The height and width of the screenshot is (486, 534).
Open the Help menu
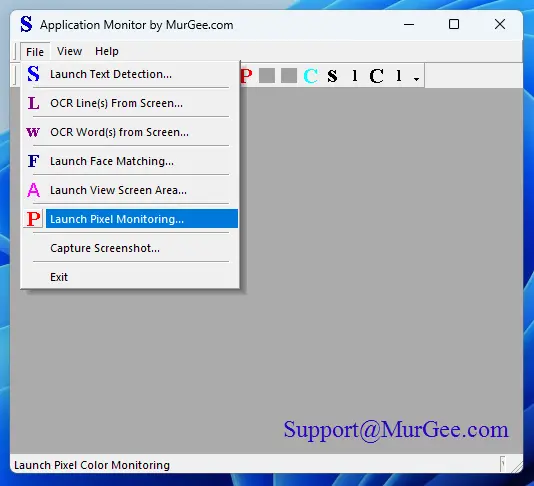[107, 51]
